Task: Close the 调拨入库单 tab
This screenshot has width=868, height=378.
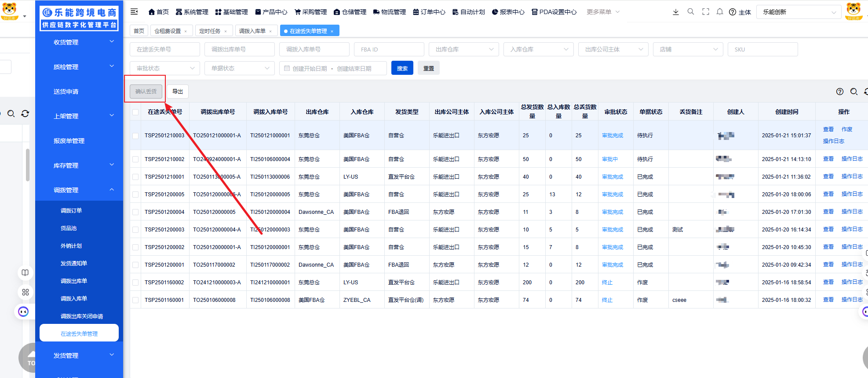Action: (x=270, y=31)
